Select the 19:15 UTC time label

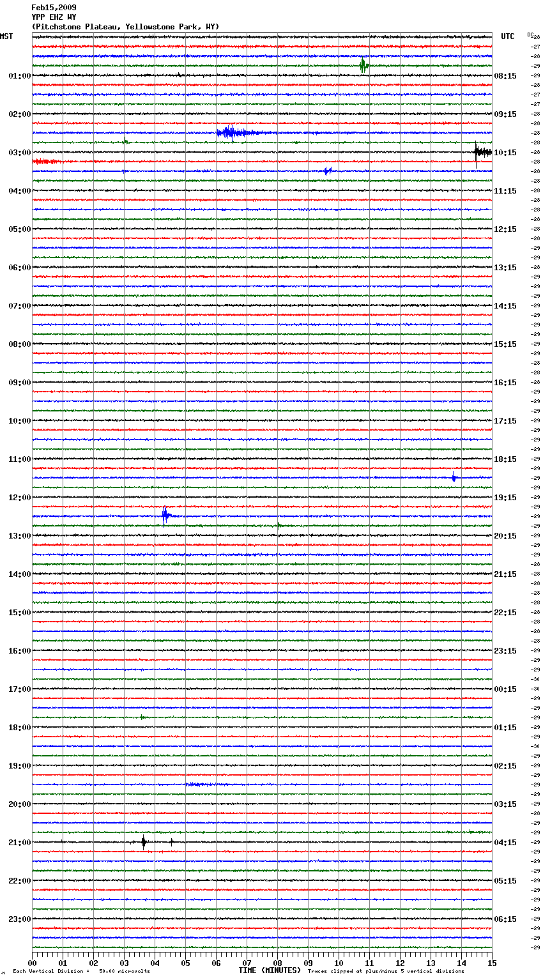tap(505, 498)
